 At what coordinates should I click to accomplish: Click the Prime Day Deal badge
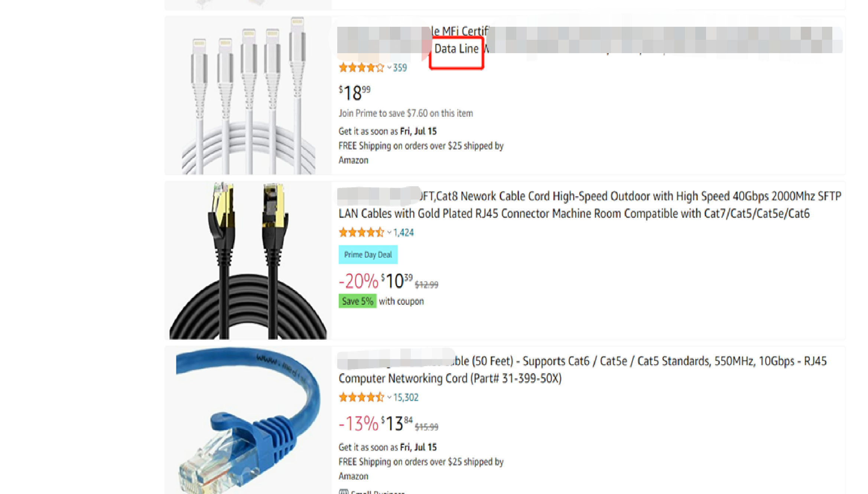click(368, 255)
